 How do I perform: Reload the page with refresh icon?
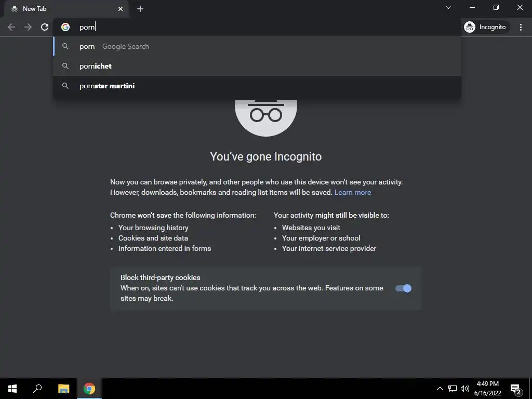(x=45, y=27)
